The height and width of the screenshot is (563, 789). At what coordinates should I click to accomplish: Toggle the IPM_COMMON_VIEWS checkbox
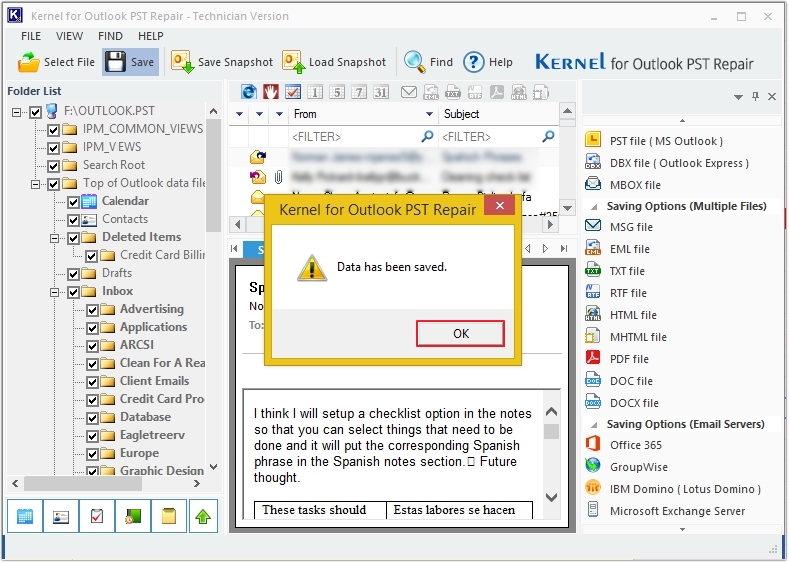53,130
